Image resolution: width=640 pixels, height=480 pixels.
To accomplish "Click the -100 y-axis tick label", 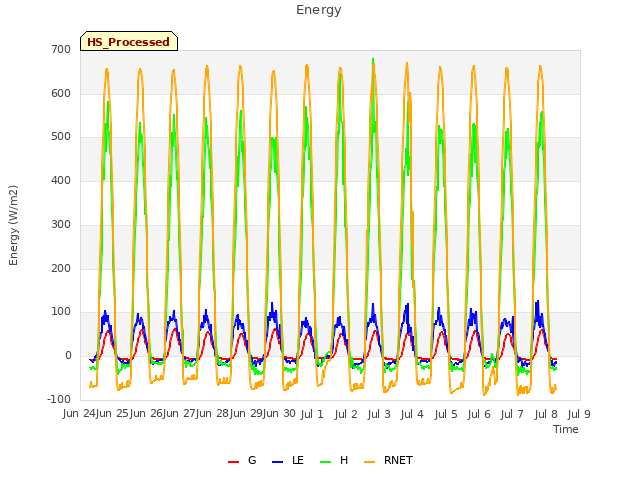I will (x=59, y=399).
